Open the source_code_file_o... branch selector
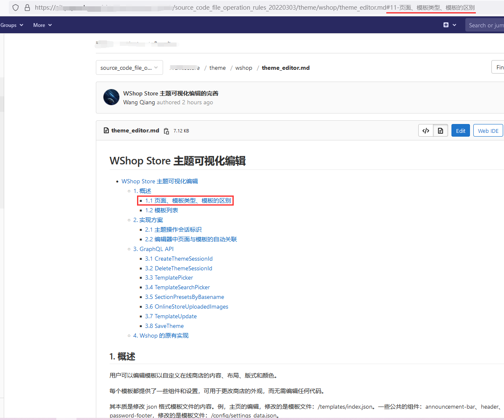 coord(129,68)
